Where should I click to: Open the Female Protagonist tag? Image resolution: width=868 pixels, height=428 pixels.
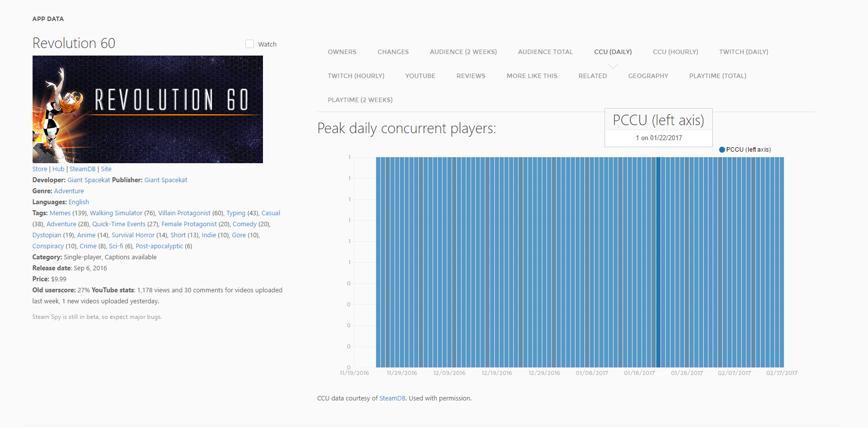coord(189,224)
